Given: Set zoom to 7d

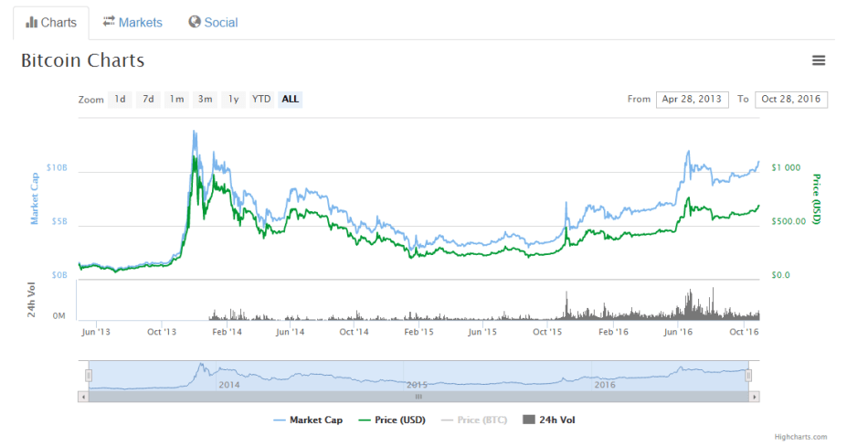Looking at the screenshot, I should coord(148,99).
